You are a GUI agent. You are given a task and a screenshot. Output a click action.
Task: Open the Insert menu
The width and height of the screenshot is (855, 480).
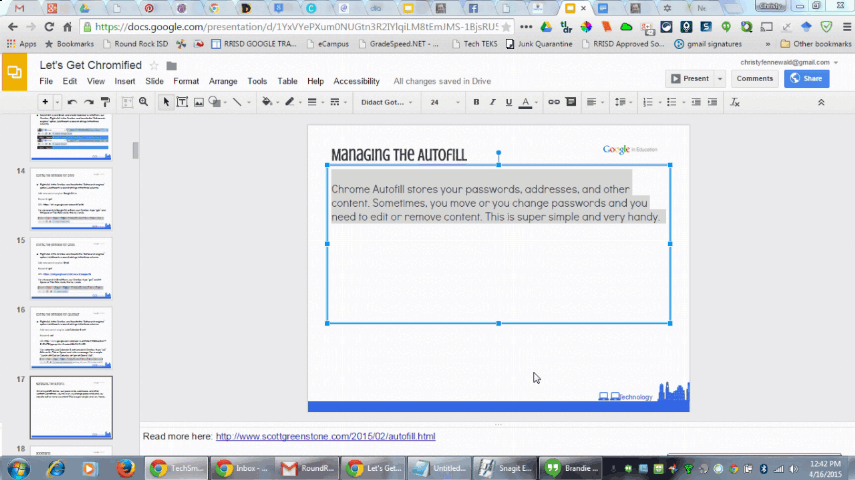click(x=124, y=81)
